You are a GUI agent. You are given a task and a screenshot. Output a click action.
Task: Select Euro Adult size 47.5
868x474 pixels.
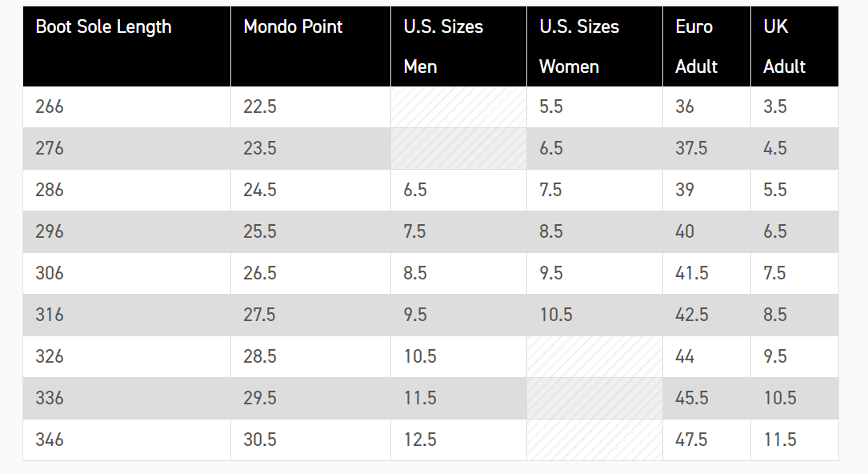point(691,440)
